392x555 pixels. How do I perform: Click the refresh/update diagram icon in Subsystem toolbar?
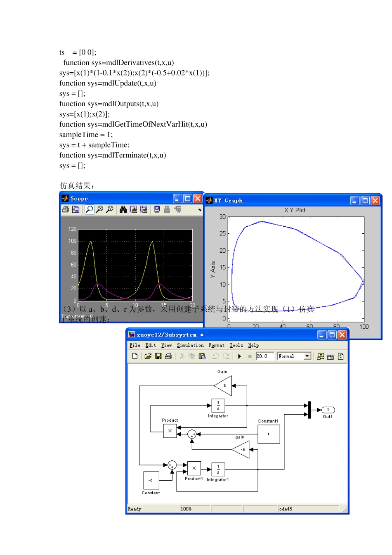[341, 356]
